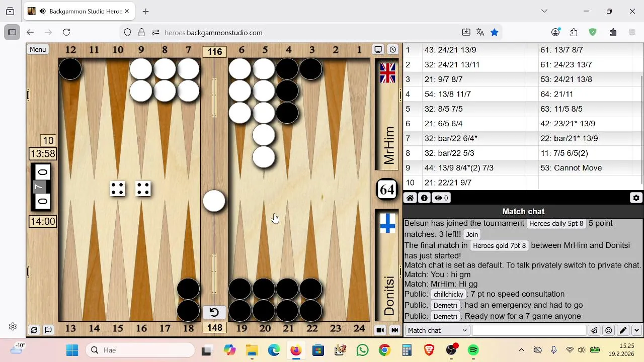Click the fast-forward skip icon

pos(395,330)
